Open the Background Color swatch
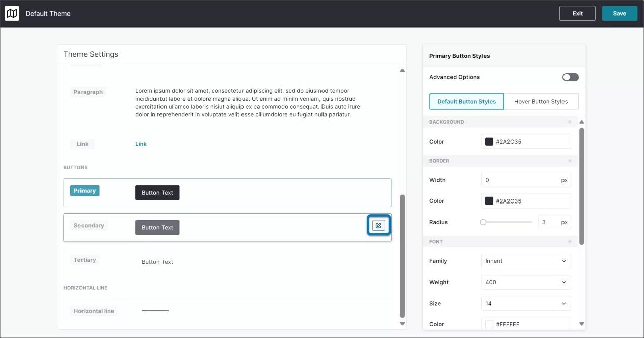 tap(489, 141)
